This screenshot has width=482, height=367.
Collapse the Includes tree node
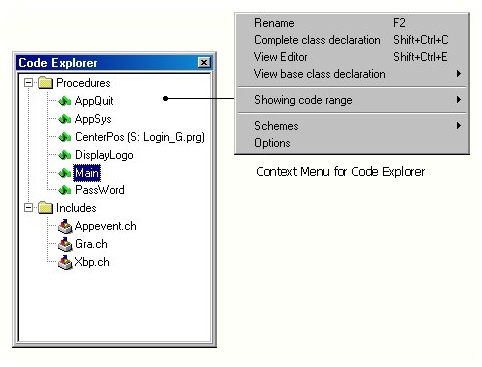pyautogui.click(x=29, y=208)
